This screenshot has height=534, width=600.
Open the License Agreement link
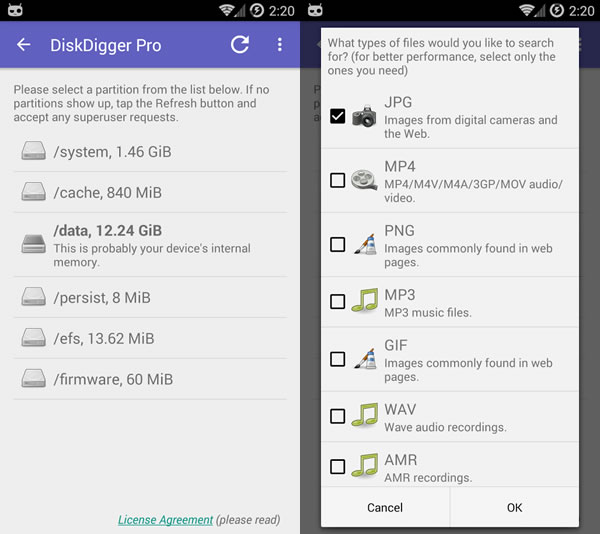pyautogui.click(x=165, y=520)
